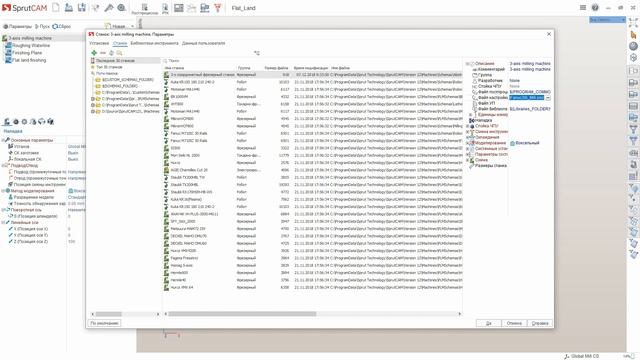Image resolution: width=640 pixels, height=360 pixels.
Task: Select the Finishing Plane operation
Action: point(27,53)
